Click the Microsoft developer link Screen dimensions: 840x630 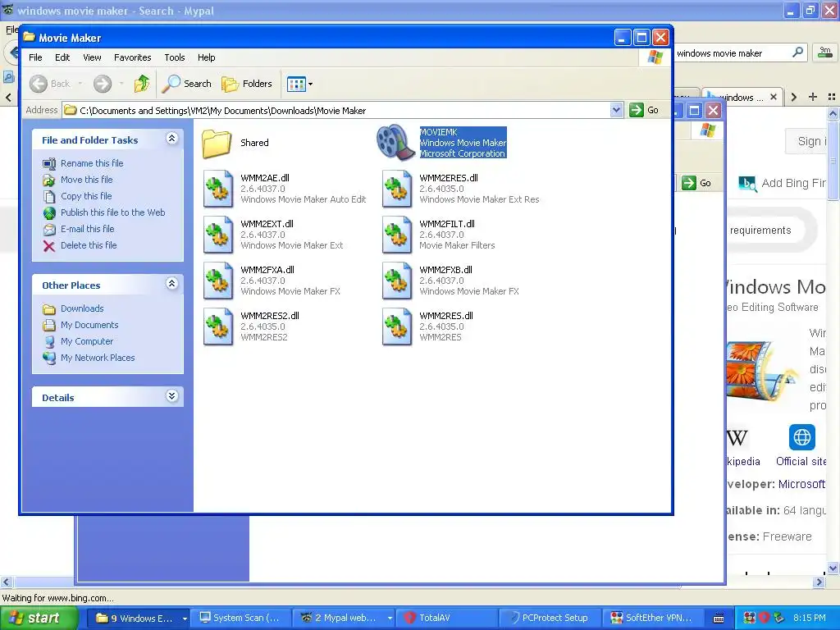pos(801,484)
